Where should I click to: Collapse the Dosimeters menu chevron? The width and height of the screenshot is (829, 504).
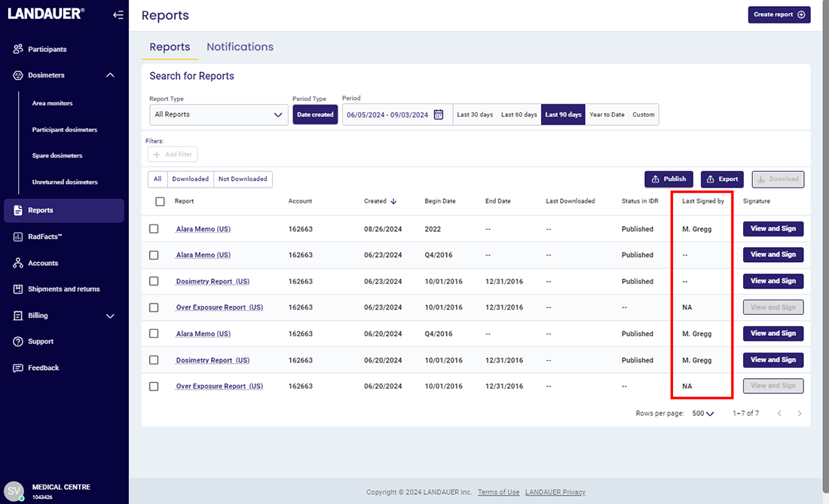pyautogui.click(x=110, y=75)
